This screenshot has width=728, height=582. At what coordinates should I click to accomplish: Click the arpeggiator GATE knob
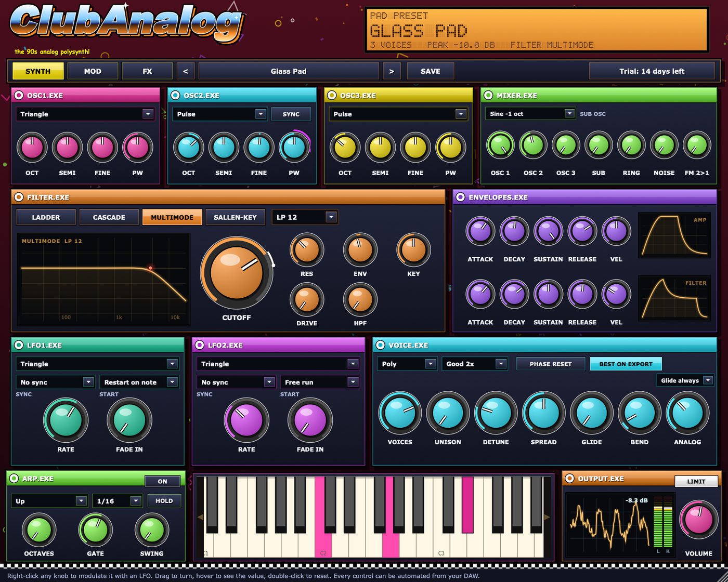pyautogui.click(x=95, y=530)
